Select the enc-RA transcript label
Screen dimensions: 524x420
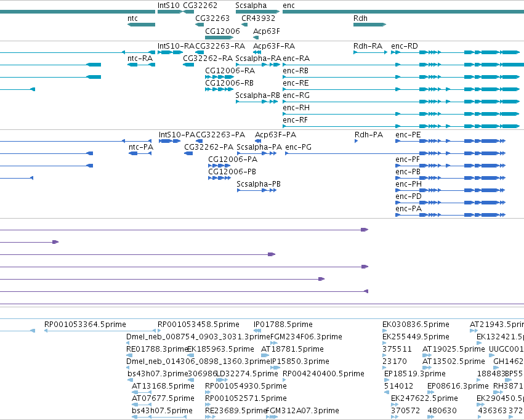click(x=296, y=59)
